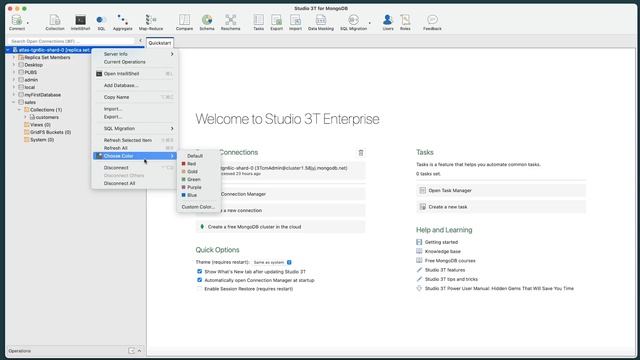Choose Open IntelliShell from context menu
Image resolution: width=640 pixels, height=360 pixels.
(135, 74)
